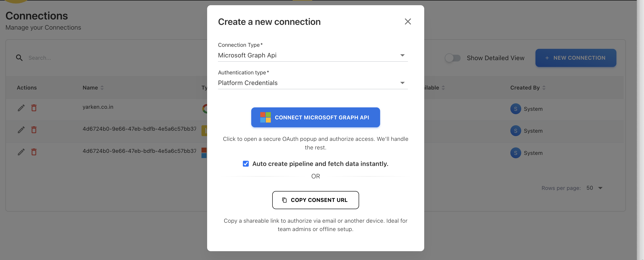Click trash icon on second connection row

34,130
